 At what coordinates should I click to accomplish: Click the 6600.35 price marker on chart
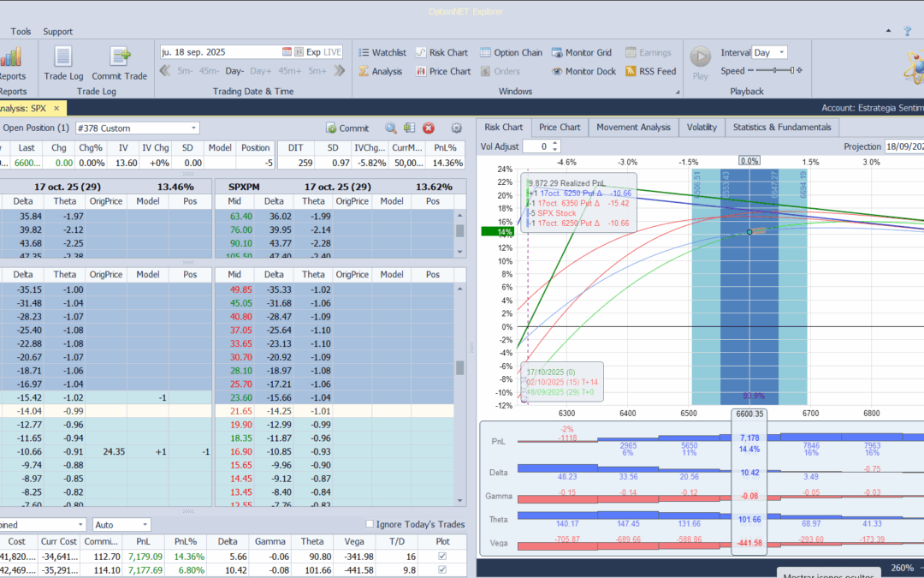tap(749, 414)
